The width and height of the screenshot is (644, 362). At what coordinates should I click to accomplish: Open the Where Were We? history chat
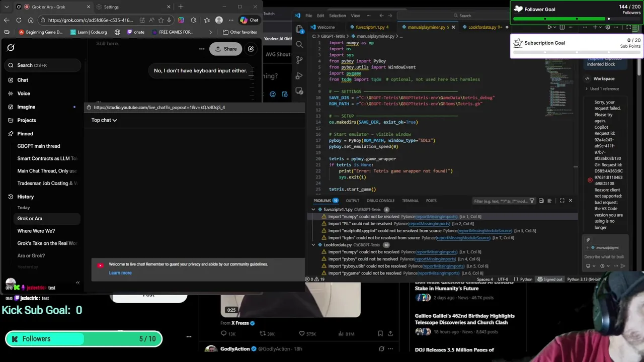click(36, 231)
